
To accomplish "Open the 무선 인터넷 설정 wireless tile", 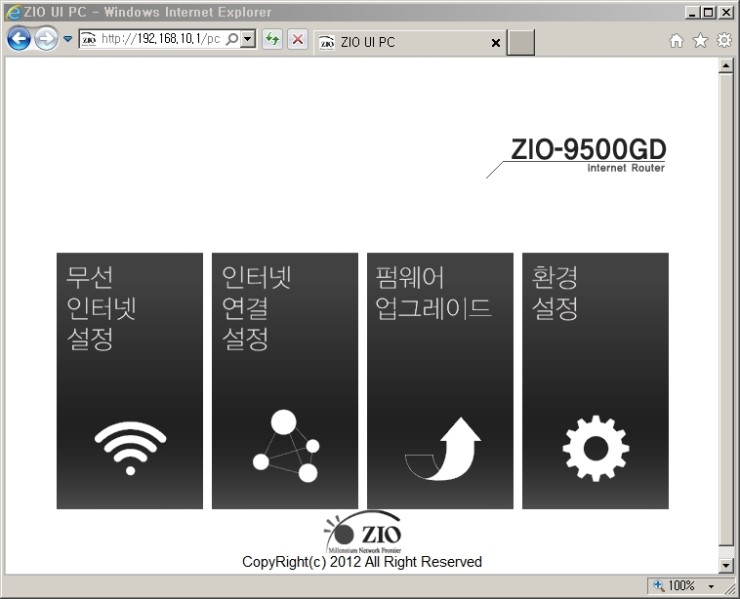I will coord(129,380).
